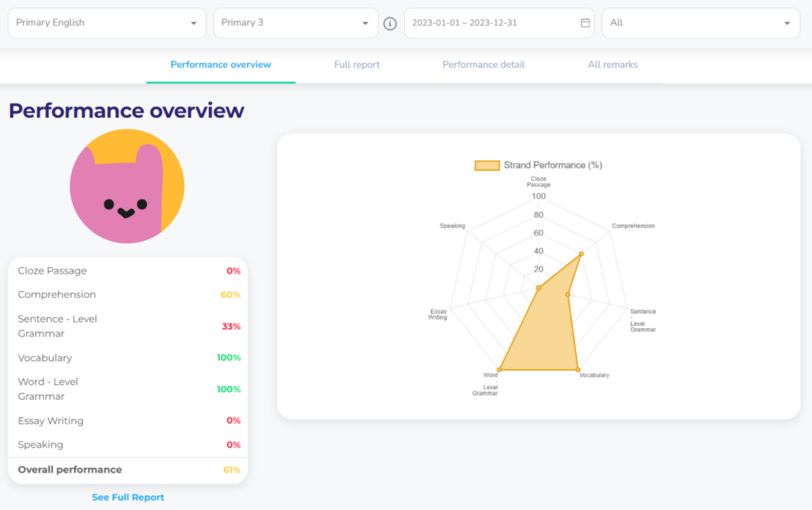This screenshot has height=510, width=812.
Task: Click the 61% overall performance value
Action: pos(233,470)
